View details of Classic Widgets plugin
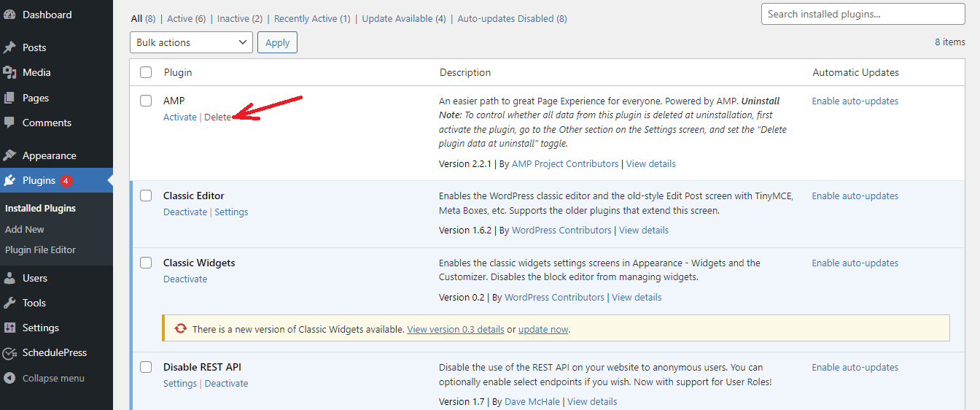Image resolution: width=980 pixels, height=410 pixels. (x=637, y=297)
